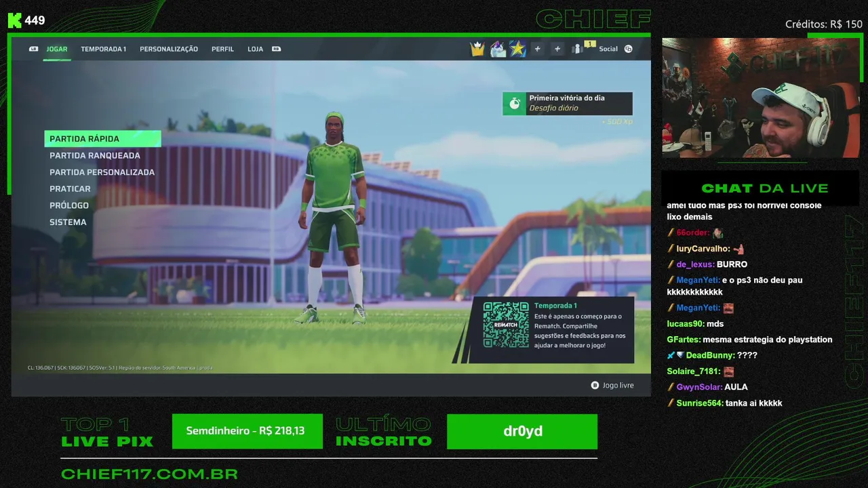Click the TOP 1 LIVE PIX label
The image size is (868, 488).
tap(107, 432)
